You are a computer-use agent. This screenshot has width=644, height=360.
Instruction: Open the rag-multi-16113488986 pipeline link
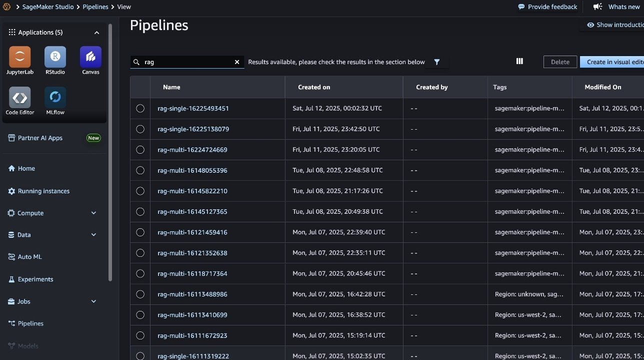coord(192,294)
